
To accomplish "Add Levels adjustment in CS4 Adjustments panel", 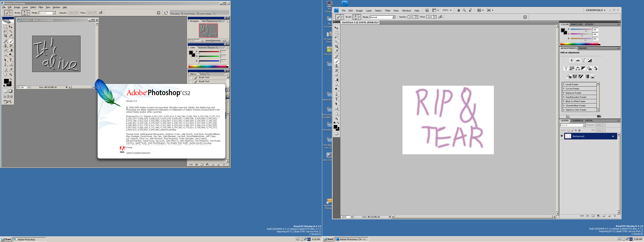I will [x=578, y=60].
